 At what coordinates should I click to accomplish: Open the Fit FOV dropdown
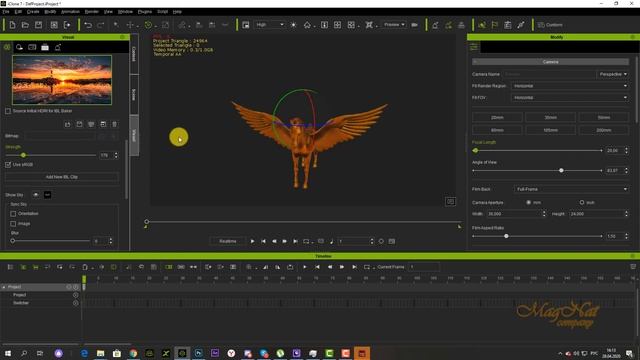pyautogui.click(x=570, y=98)
